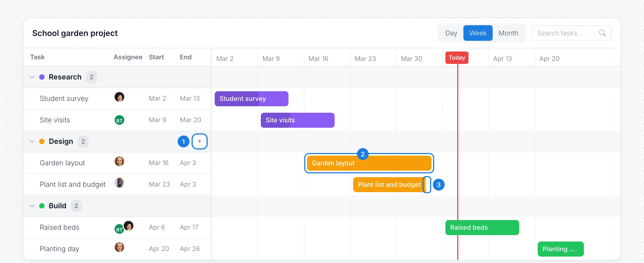Click the Plant list and budget bar
This screenshot has width=644, height=263.
point(389,185)
